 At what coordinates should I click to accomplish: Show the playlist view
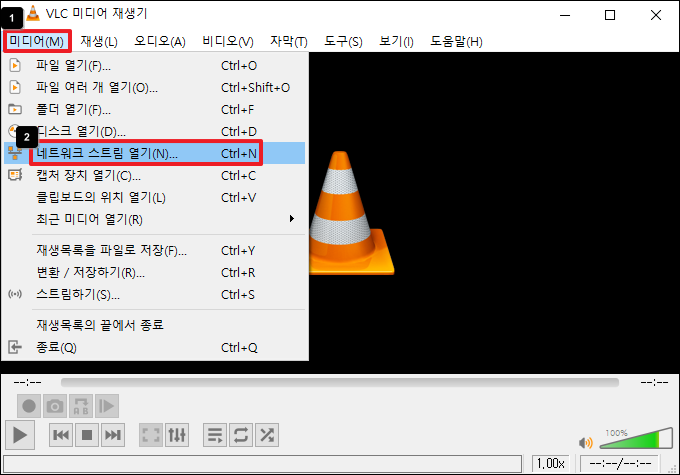215,435
